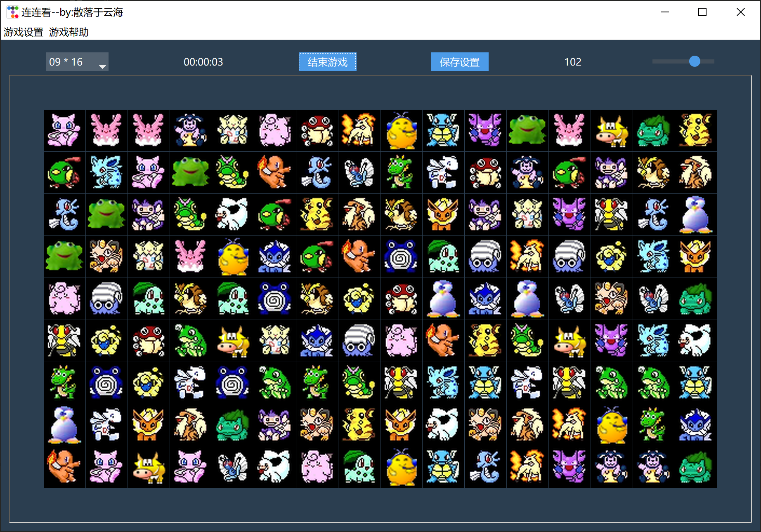Click the Poliwhirl spiral tile in the fifth row
The image size is (761, 532).
274,299
